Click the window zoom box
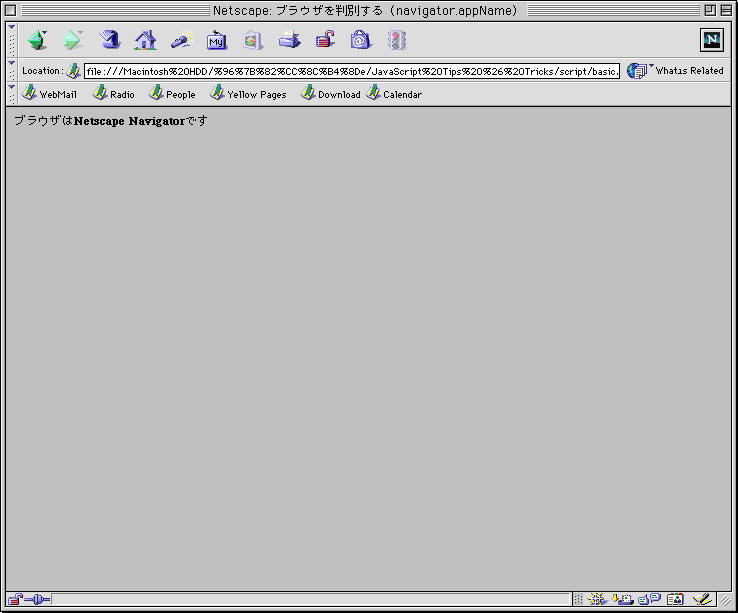Viewport: 738px width, 613px height. click(x=710, y=10)
